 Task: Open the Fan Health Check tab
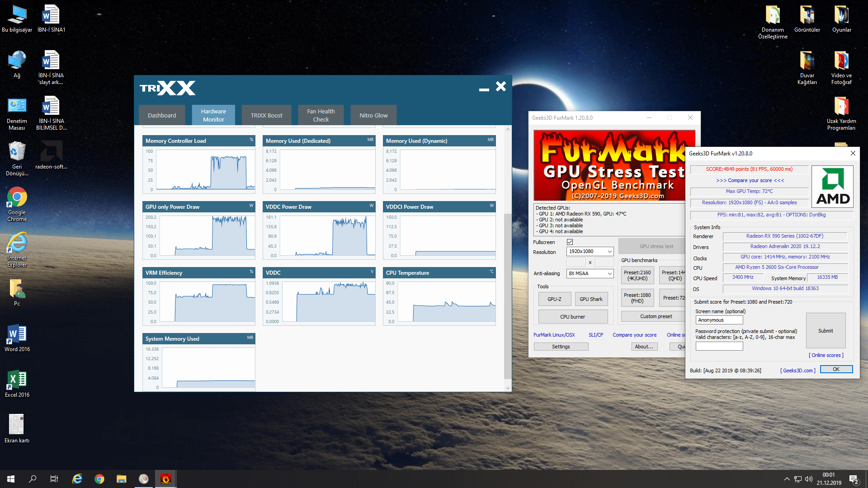321,115
